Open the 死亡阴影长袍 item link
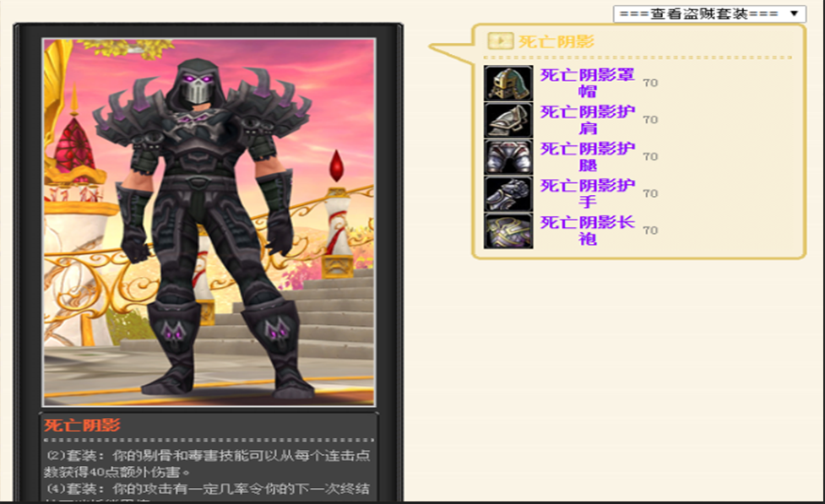This screenshot has height=504, width=825. (x=587, y=230)
